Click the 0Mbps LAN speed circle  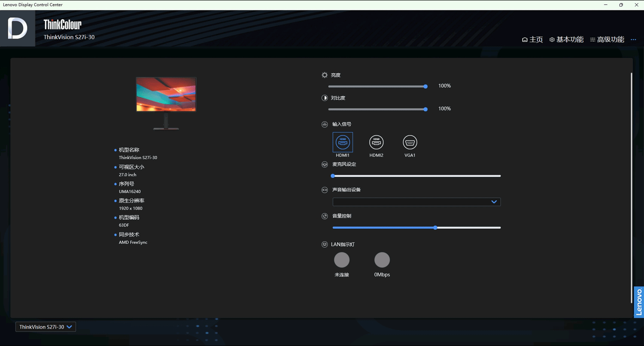(x=382, y=260)
